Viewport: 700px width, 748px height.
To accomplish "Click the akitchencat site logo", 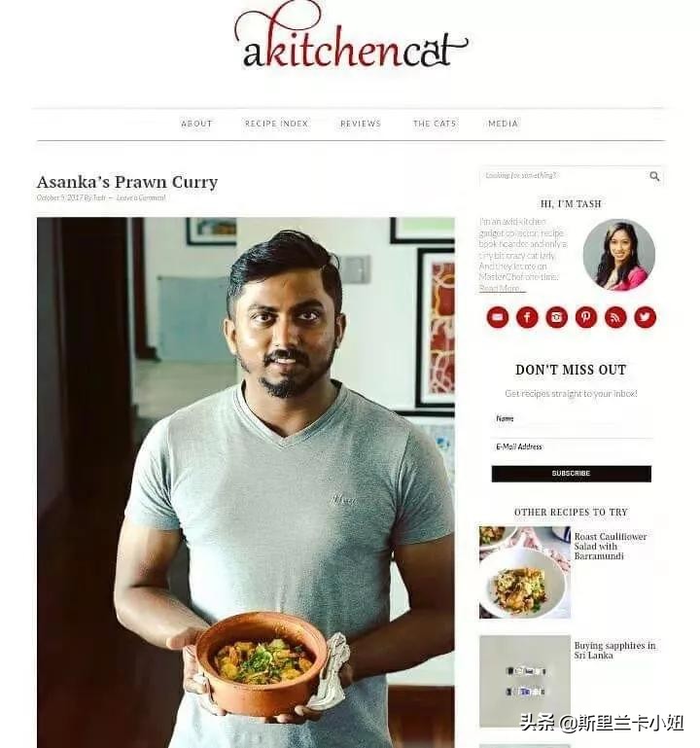I will coord(351,37).
